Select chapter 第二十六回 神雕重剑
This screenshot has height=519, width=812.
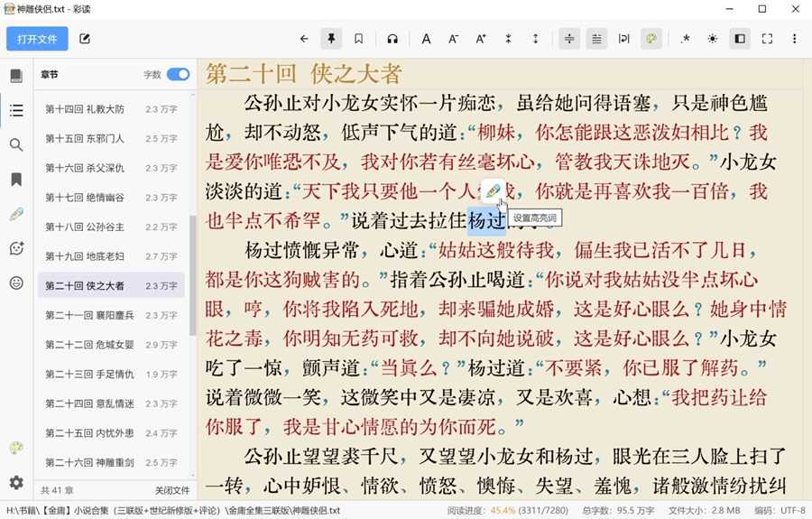[x=111, y=462]
